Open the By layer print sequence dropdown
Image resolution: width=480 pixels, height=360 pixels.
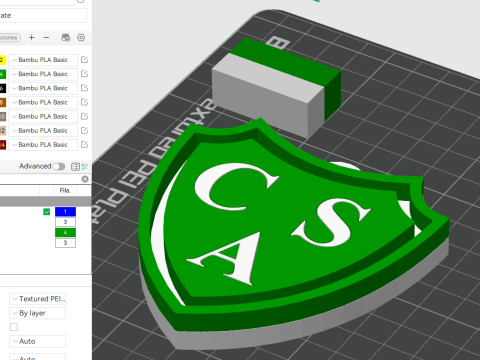point(38,313)
